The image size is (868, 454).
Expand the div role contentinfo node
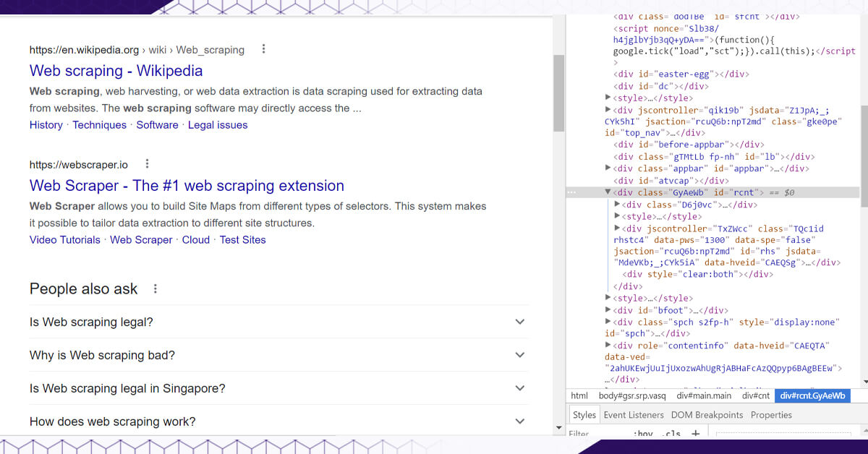point(608,346)
